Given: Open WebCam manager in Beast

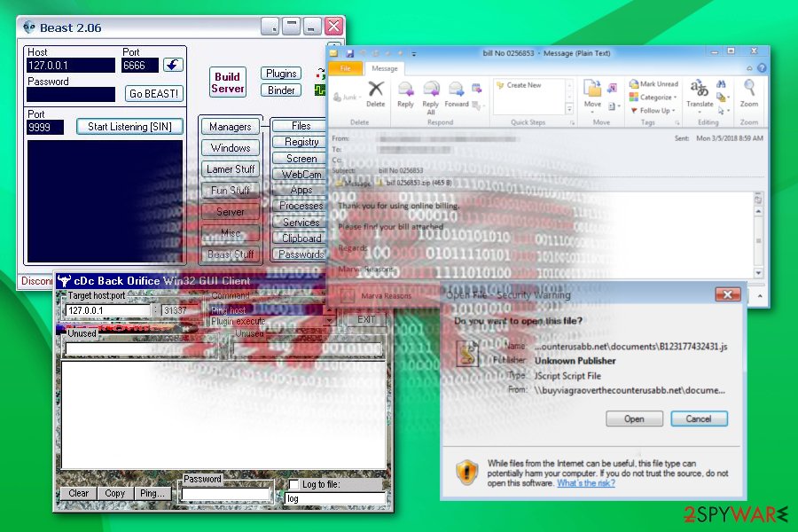Looking at the screenshot, I should 301,174.
